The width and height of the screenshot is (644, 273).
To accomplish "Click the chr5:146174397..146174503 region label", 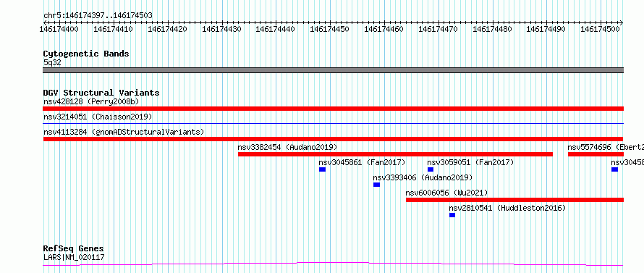I will tap(98, 16).
